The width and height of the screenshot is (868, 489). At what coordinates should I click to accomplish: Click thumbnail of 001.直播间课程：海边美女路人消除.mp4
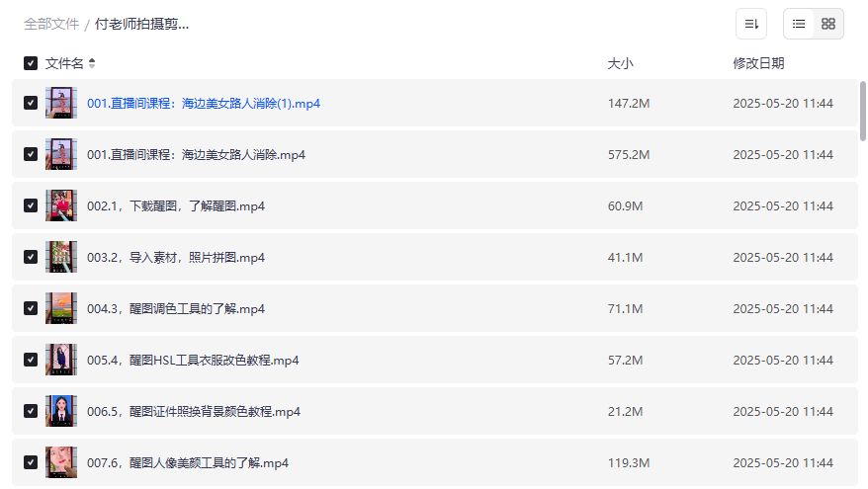click(x=61, y=154)
